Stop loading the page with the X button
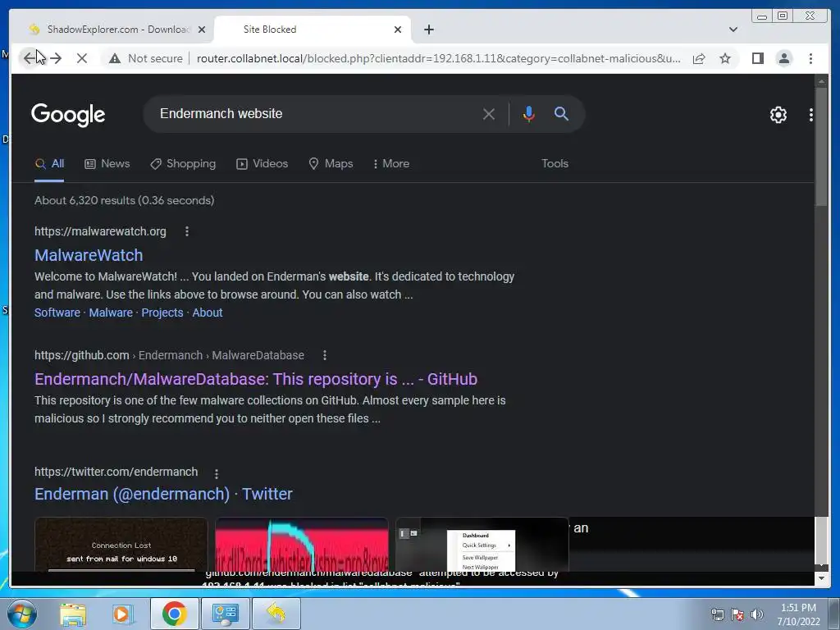 click(x=82, y=58)
